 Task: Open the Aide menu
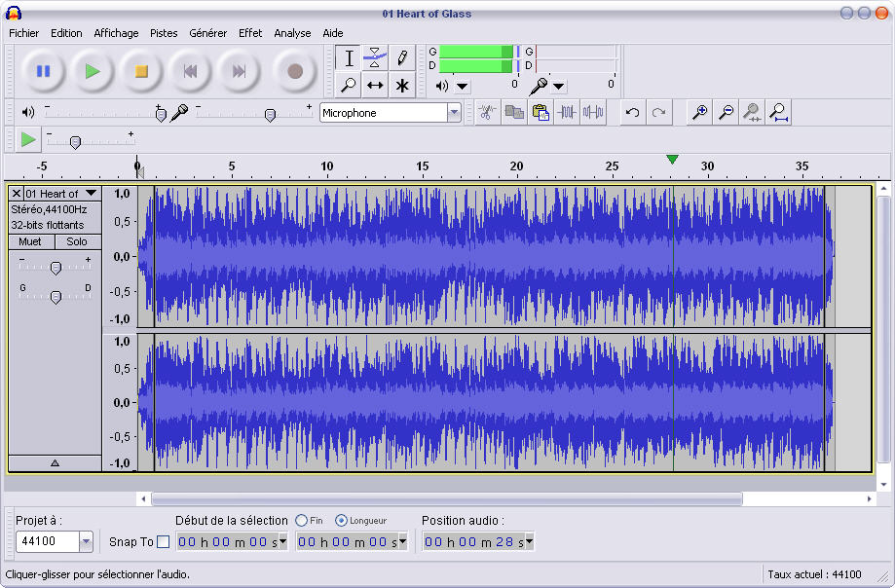pyautogui.click(x=333, y=33)
